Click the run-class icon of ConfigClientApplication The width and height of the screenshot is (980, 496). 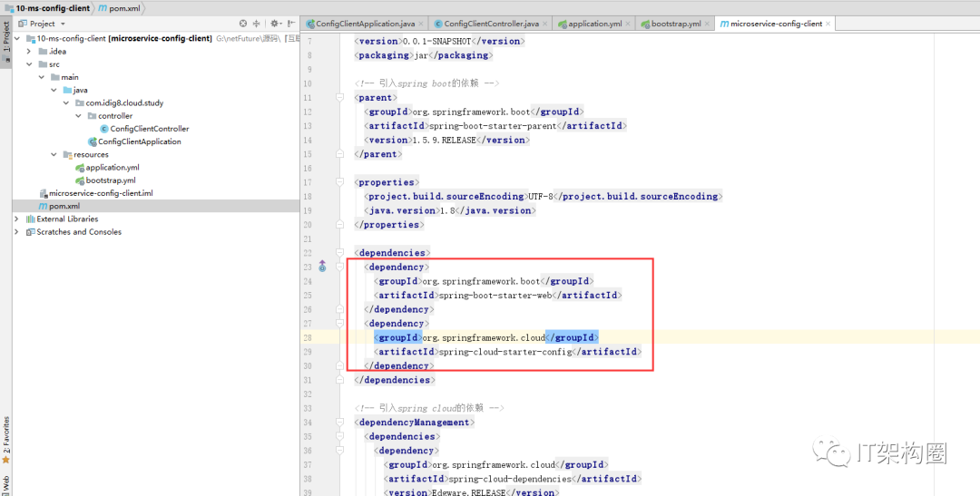93,141
